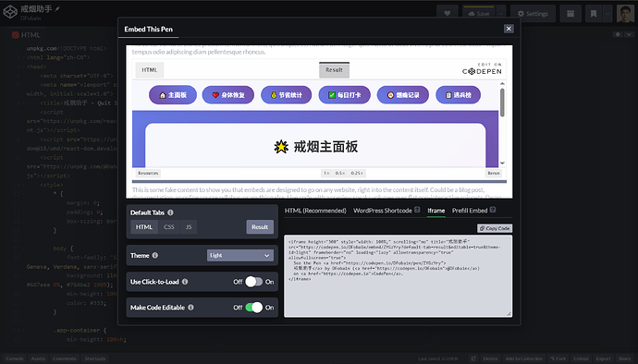The image size is (638, 364).
Task: Click the Export footer button
Action: (604, 358)
